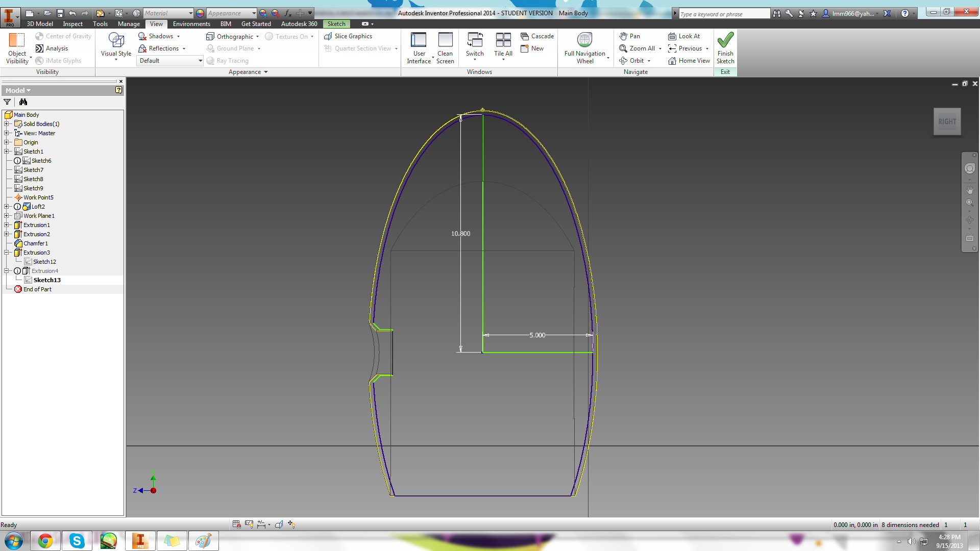
Task: Toggle show all degrees of freedom icon
Action: coord(291,524)
